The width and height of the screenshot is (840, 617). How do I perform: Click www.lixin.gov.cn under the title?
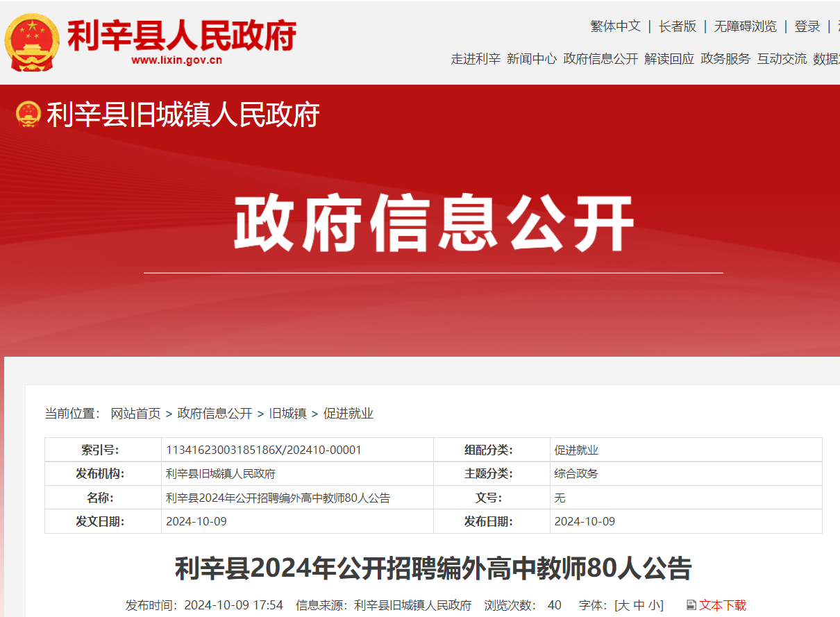(176, 60)
